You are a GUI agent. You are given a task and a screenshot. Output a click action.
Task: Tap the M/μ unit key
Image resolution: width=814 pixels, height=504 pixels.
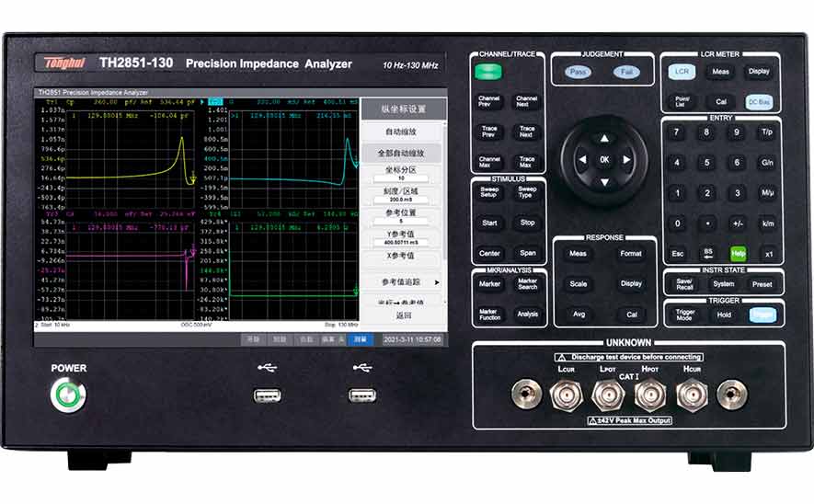[x=768, y=193]
